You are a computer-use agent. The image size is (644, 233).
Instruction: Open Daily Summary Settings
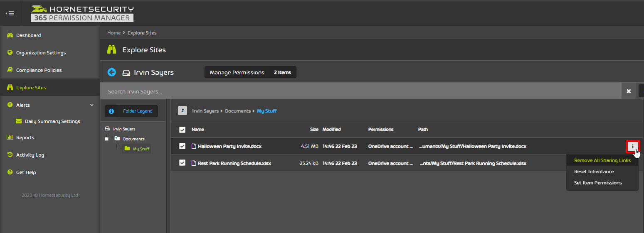[52, 121]
